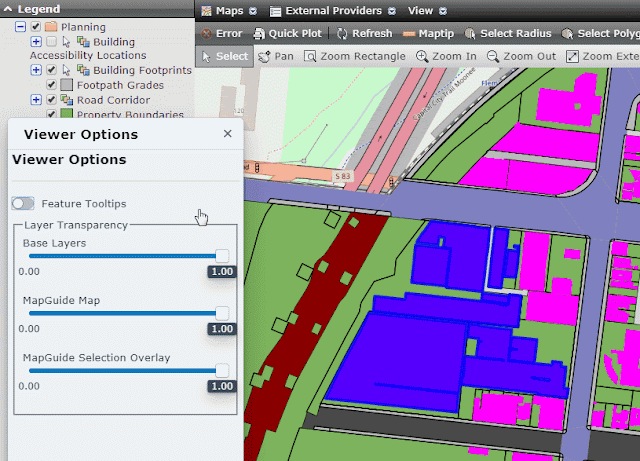Image resolution: width=640 pixels, height=461 pixels.
Task: Open the Maps dropdown arrow
Action: coord(253,11)
